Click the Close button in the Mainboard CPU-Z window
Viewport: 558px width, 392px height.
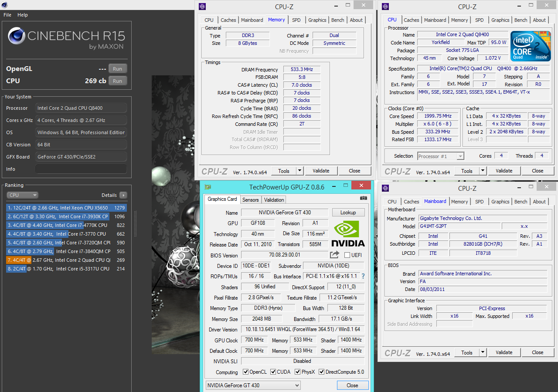(538, 353)
